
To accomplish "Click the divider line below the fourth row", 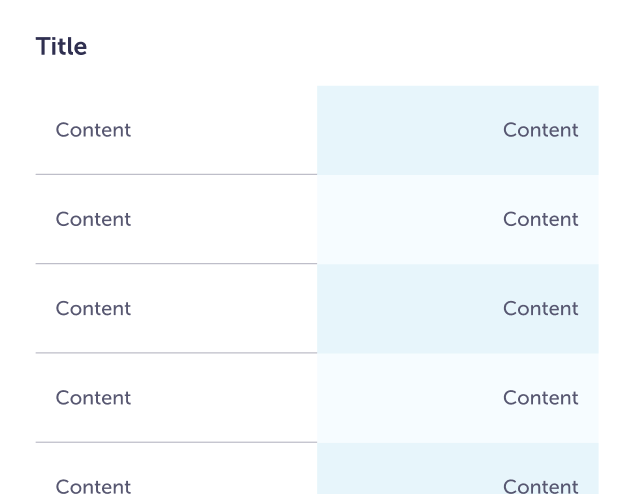I will pos(176,442).
